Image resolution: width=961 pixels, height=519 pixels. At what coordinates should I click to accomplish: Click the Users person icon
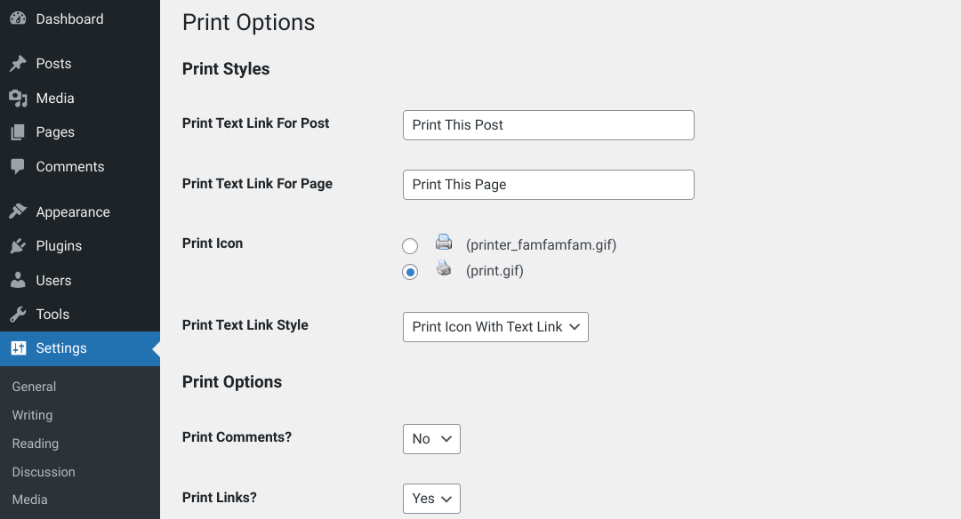[18, 281]
